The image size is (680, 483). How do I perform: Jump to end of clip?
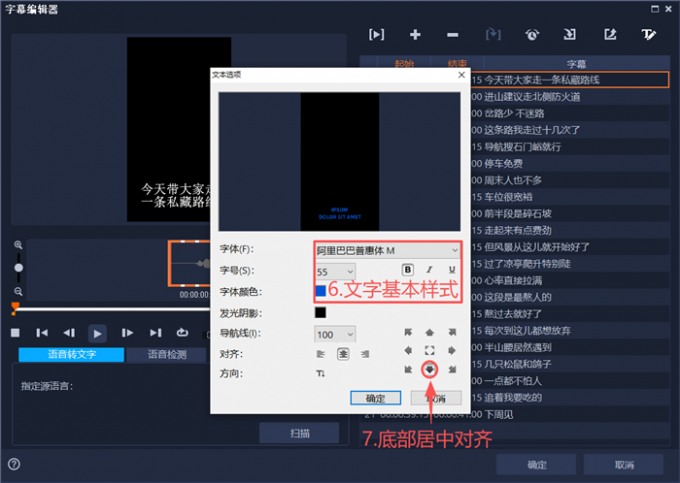[x=155, y=333]
